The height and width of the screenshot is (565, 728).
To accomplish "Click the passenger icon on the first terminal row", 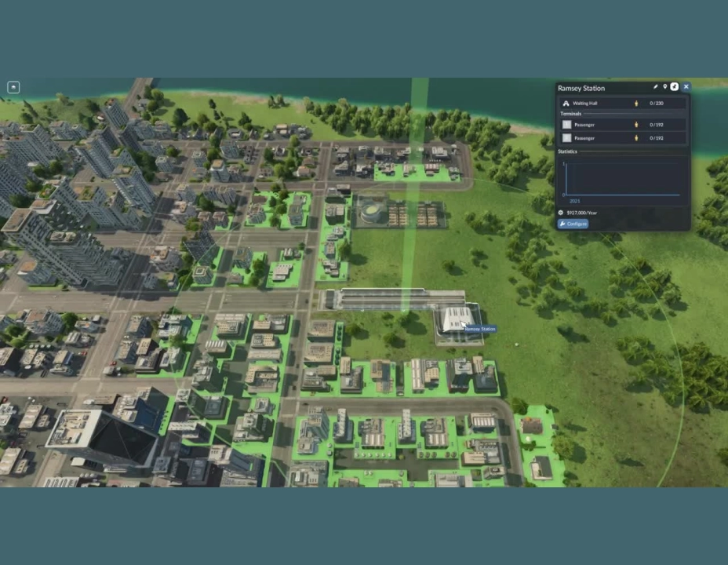I will pos(636,125).
